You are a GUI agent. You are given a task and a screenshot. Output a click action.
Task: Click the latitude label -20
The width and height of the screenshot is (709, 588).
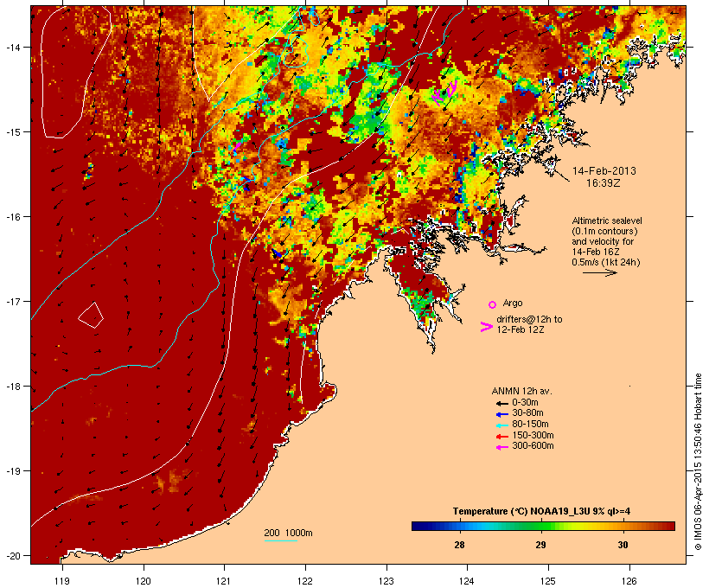(12, 556)
